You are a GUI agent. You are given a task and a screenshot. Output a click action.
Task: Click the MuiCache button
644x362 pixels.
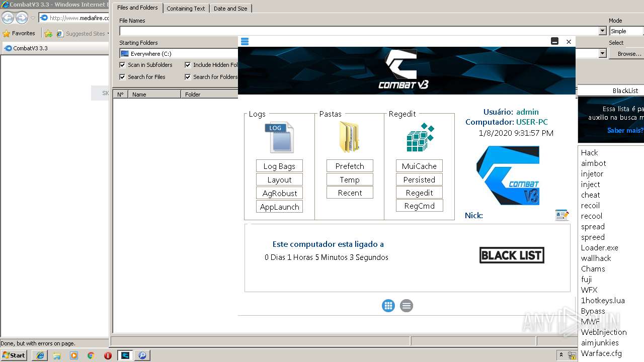[419, 166]
